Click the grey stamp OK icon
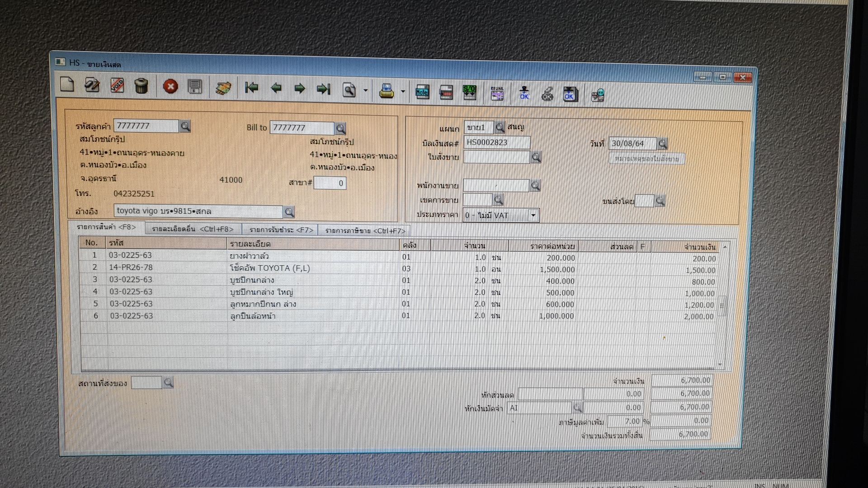The height and width of the screenshot is (488, 868). (547, 94)
